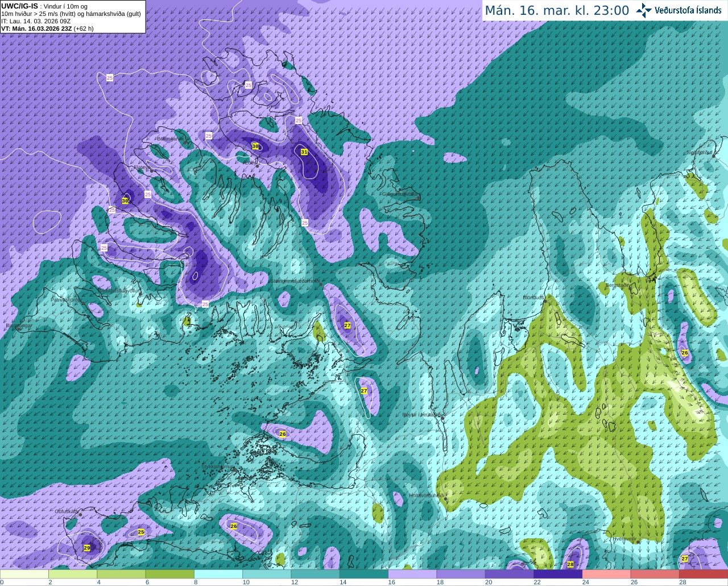Select the yellow 31 gust maximum label
This screenshot has height=586, width=728.
pyautogui.click(x=304, y=152)
